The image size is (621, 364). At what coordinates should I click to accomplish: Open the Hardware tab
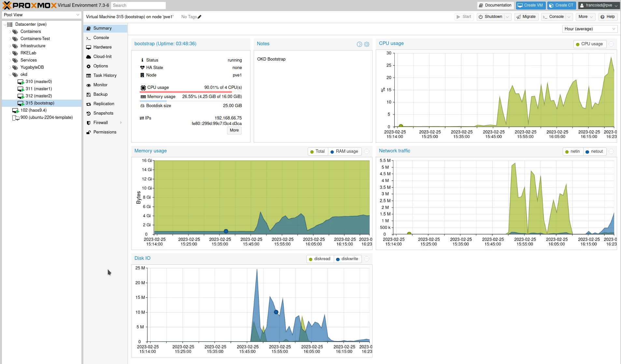(x=105, y=48)
